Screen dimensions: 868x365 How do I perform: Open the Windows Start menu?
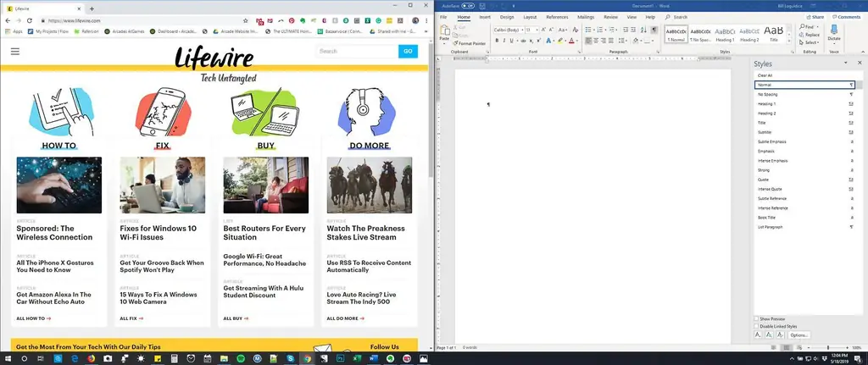[x=8, y=358]
